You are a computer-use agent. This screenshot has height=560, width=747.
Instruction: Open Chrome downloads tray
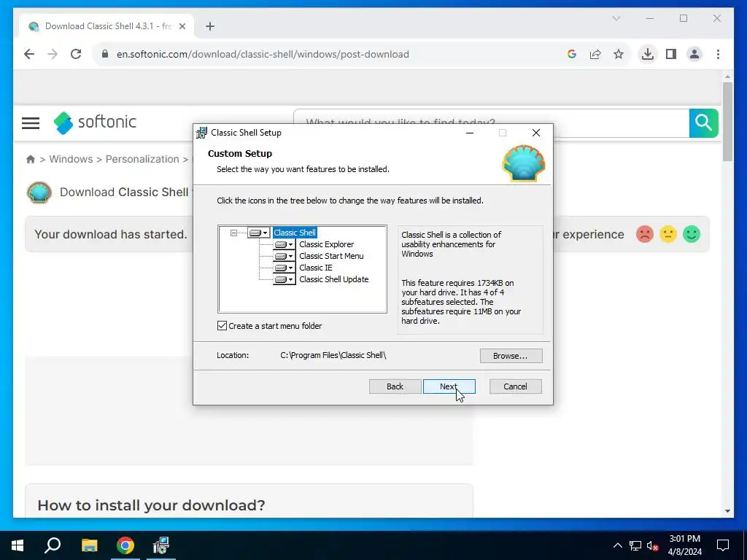pyautogui.click(x=648, y=54)
